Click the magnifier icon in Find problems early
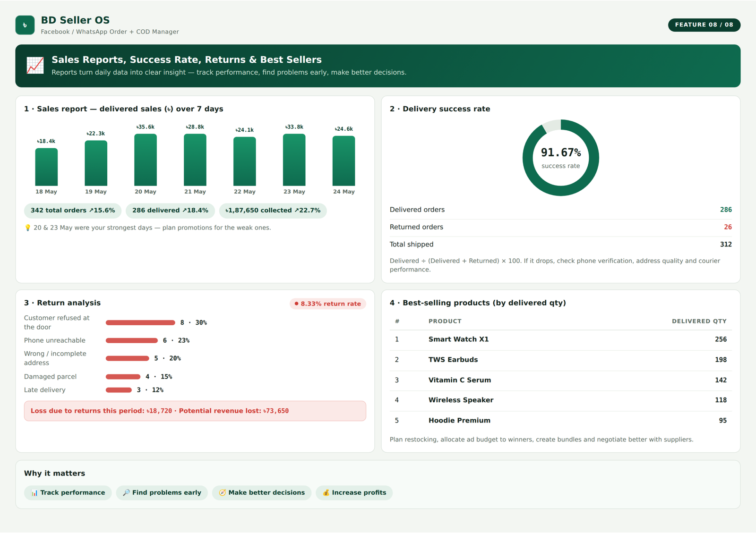This screenshot has width=756, height=533. tap(126, 492)
